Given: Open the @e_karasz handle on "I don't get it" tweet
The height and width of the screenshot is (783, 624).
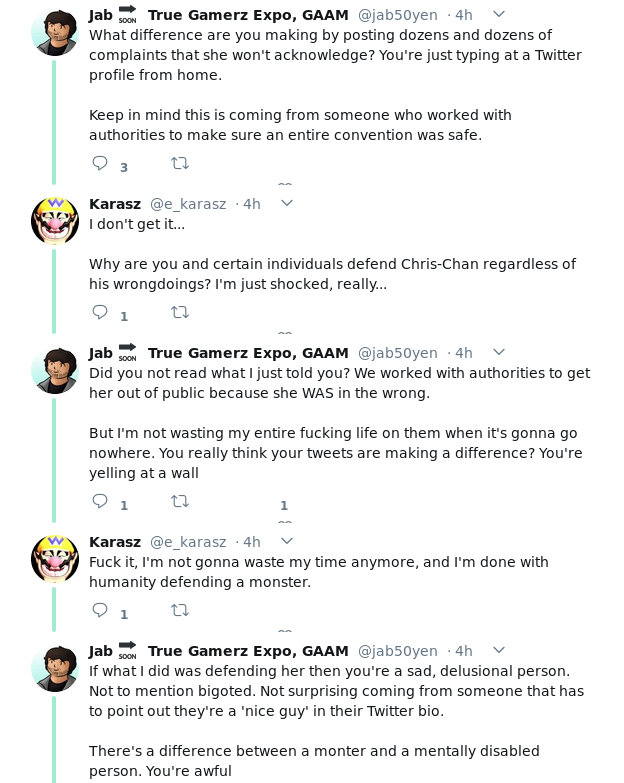Looking at the screenshot, I should pos(188,204).
